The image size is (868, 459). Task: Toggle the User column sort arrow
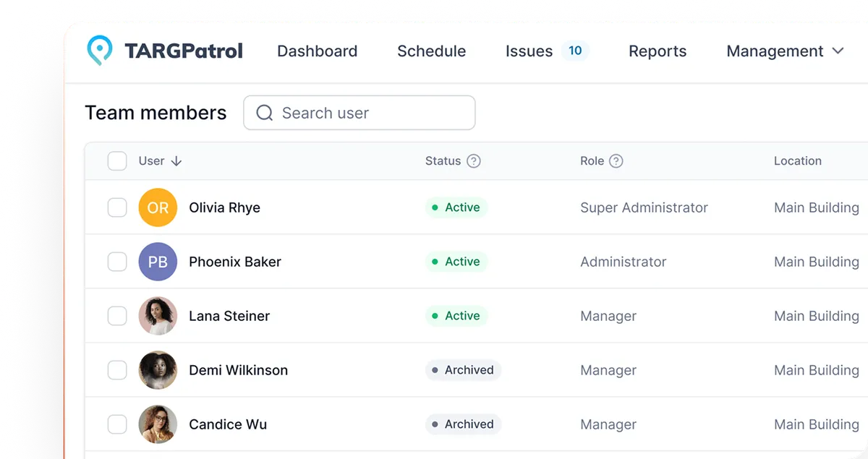coord(174,161)
